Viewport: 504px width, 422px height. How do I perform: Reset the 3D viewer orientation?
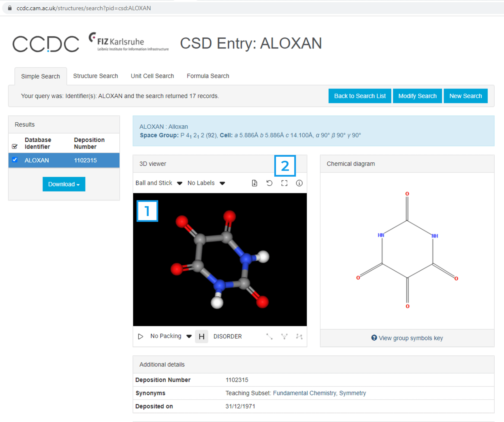coord(269,183)
